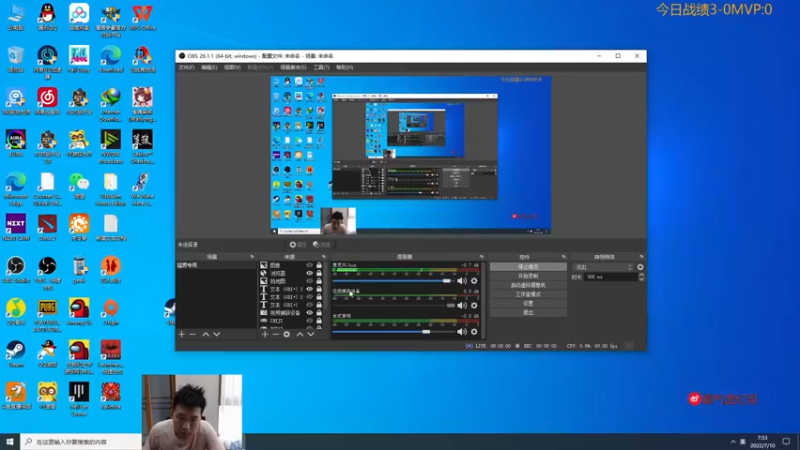This screenshot has width=800, height=450.
Task: Add a new scene with plus icon
Action: point(182,334)
